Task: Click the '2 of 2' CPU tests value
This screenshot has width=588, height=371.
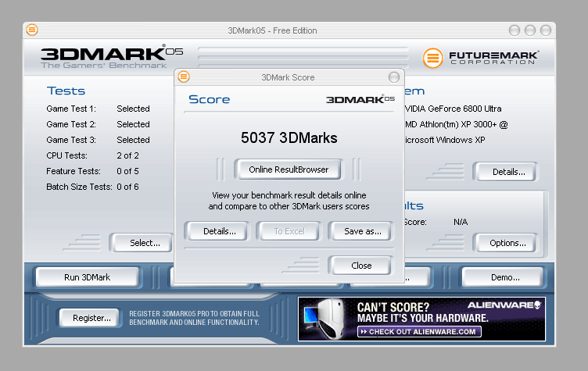Action: [x=128, y=155]
